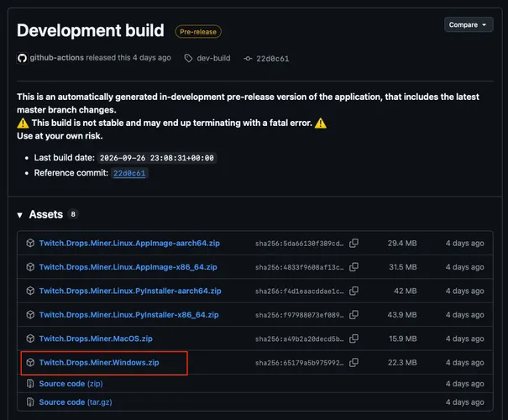Copy sha256 of Windows.zip asset

[x=354, y=362]
